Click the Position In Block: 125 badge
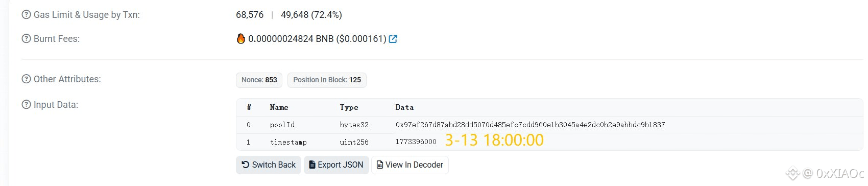Image resolution: width=868 pixels, height=186 pixels. [327, 80]
